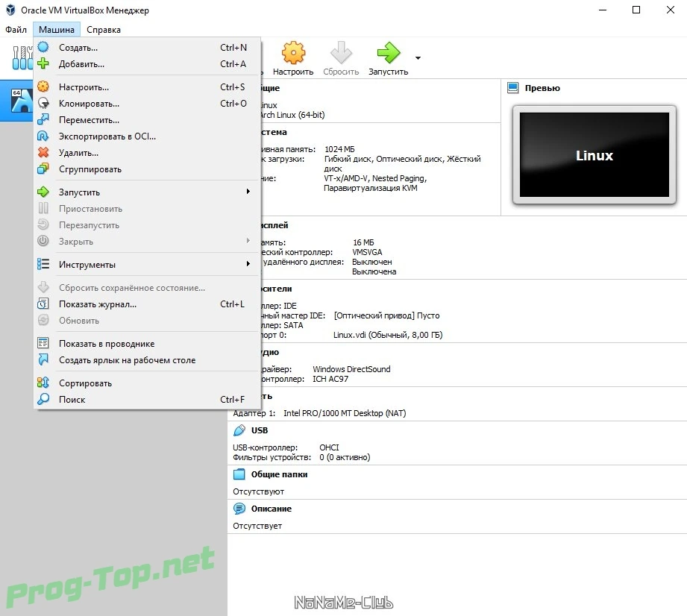687x616 pixels.
Task: Open the Файл menu
Action: [x=16, y=29]
